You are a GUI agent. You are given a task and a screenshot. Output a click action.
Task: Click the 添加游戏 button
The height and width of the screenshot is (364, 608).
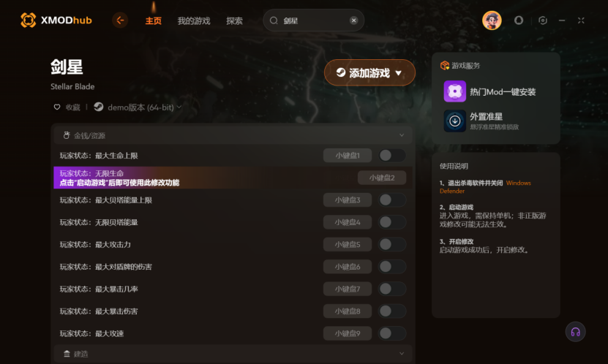coord(369,73)
